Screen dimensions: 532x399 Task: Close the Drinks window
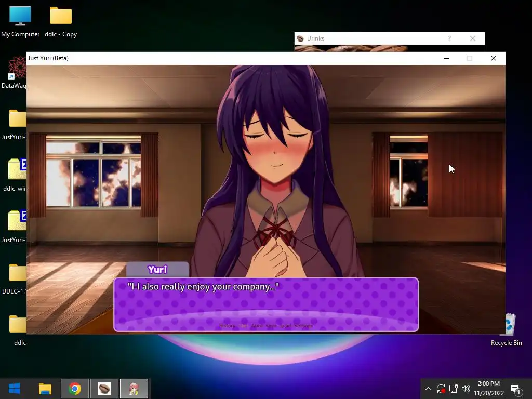[473, 38]
